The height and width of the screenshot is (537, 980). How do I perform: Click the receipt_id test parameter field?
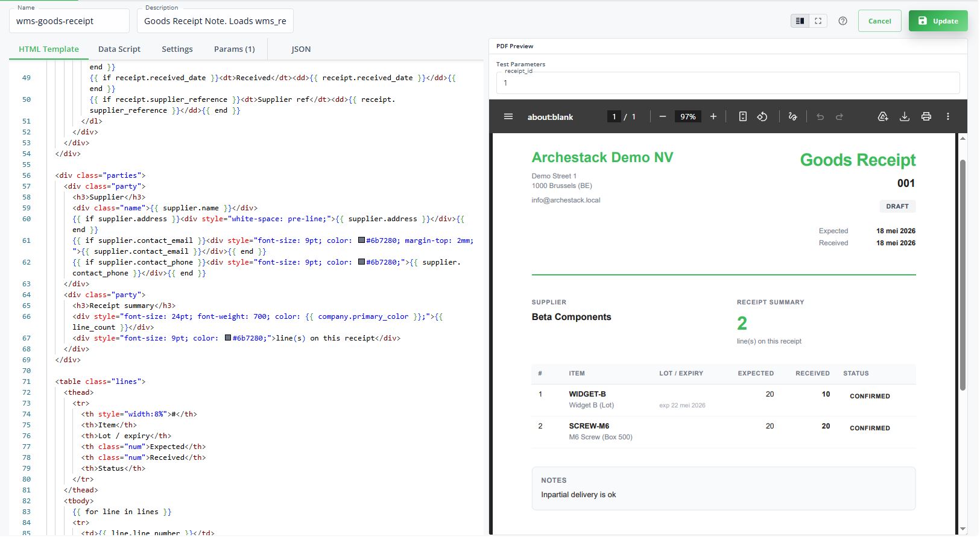click(x=728, y=83)
